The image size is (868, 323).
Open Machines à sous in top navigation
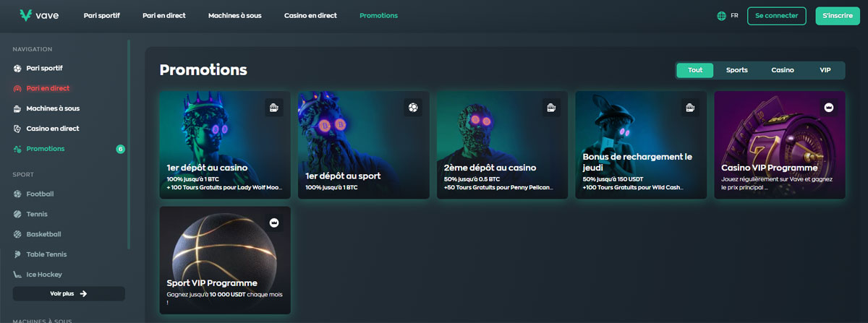pyautogui.click(x=235, y=15)
